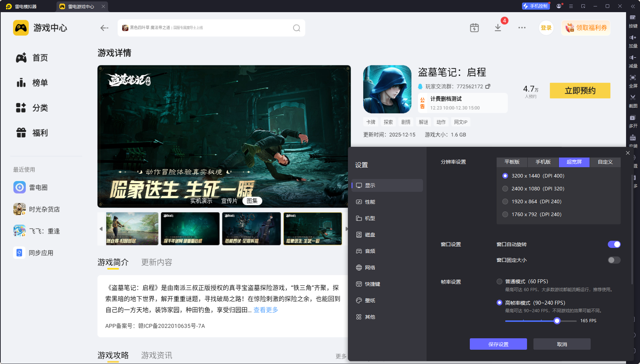The height and width of the screenshot is (364, 640).
Task: Open 其他 settings section
Action: (387, 317)
